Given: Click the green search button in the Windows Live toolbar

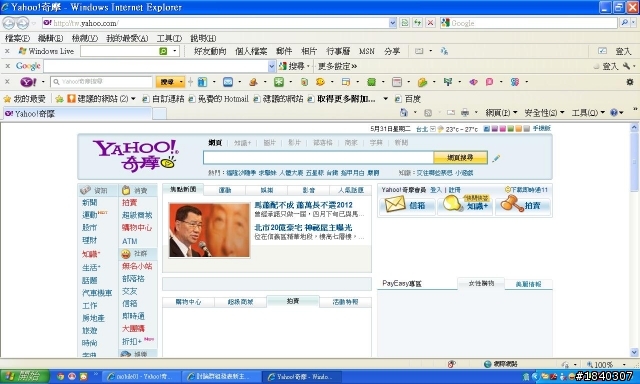Looking at the screenshot, I should 163,51.
